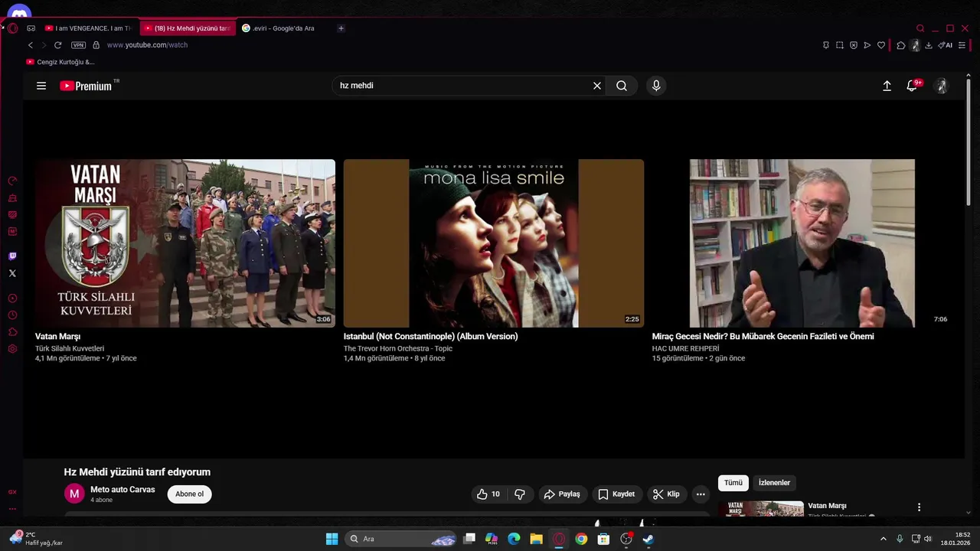Open the YouTube hamburger guide menu
Screen dimensions: 980x551
click(41, 86)
